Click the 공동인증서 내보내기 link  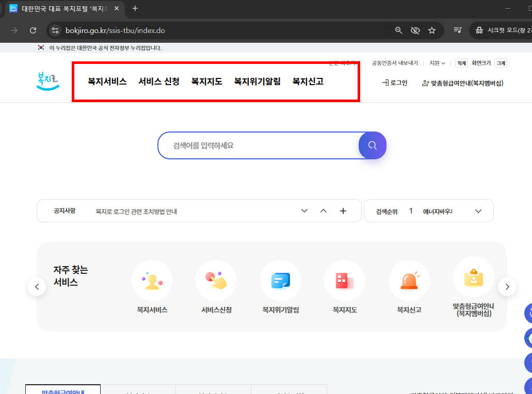pos(394,62)
